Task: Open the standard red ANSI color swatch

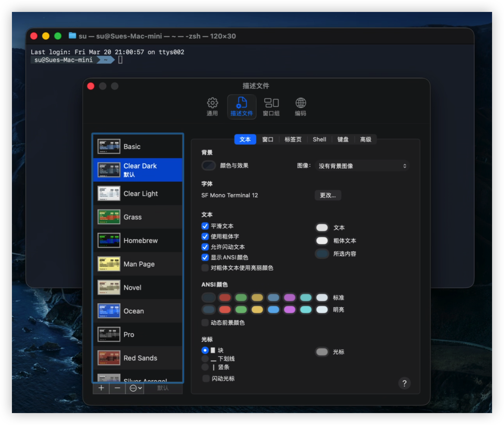Action: coord(225,297)
